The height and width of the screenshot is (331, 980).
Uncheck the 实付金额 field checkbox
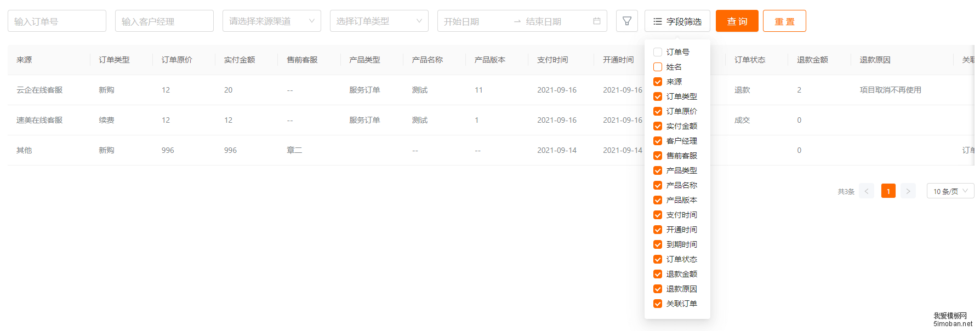tap(658, 126)
